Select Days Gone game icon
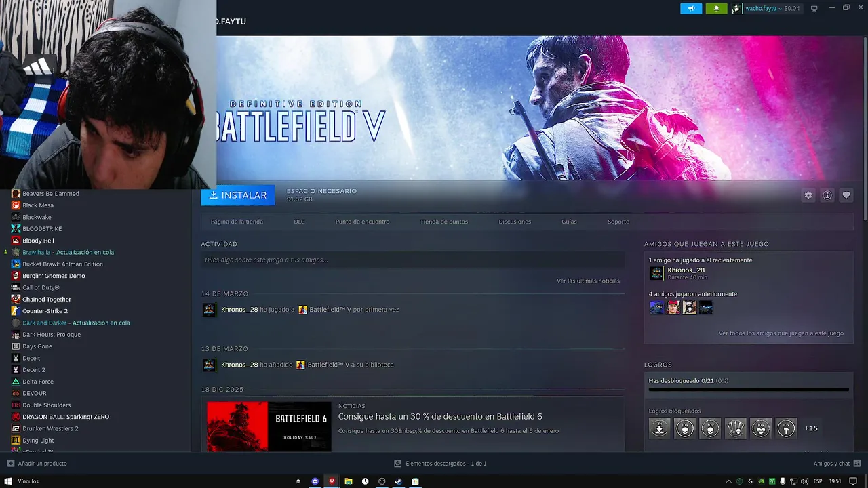Viewport: 868px width, 488px height. [x=16, y=346]
